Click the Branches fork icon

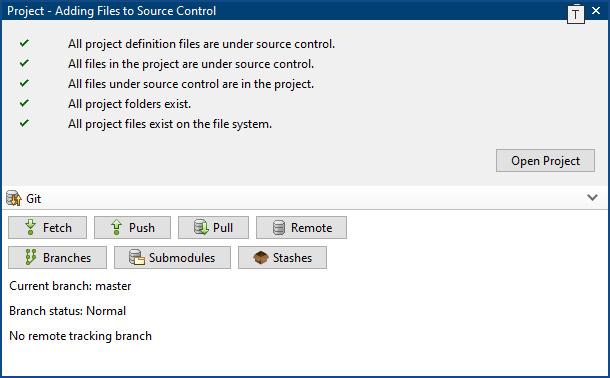click(x=31, y=257)
